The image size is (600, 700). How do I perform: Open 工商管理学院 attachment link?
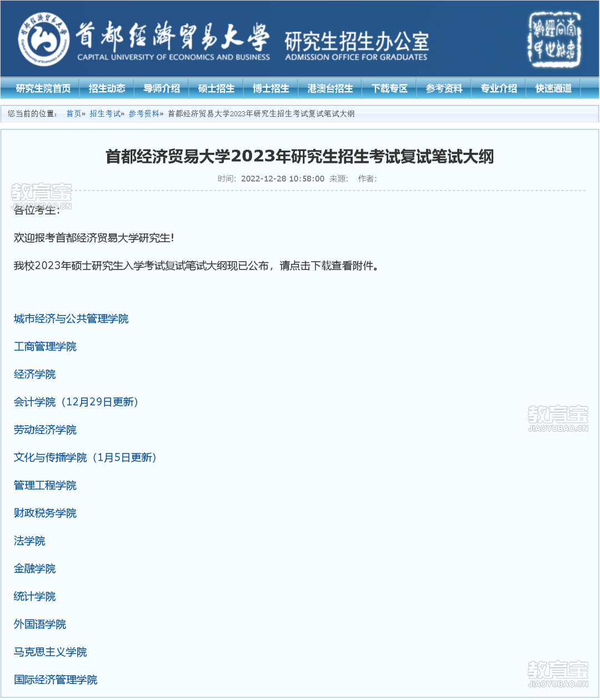[x=45, y=347]
